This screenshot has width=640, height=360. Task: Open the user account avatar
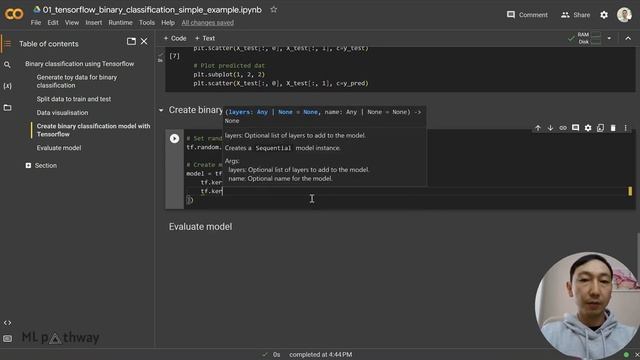click(x=624, y=15)
